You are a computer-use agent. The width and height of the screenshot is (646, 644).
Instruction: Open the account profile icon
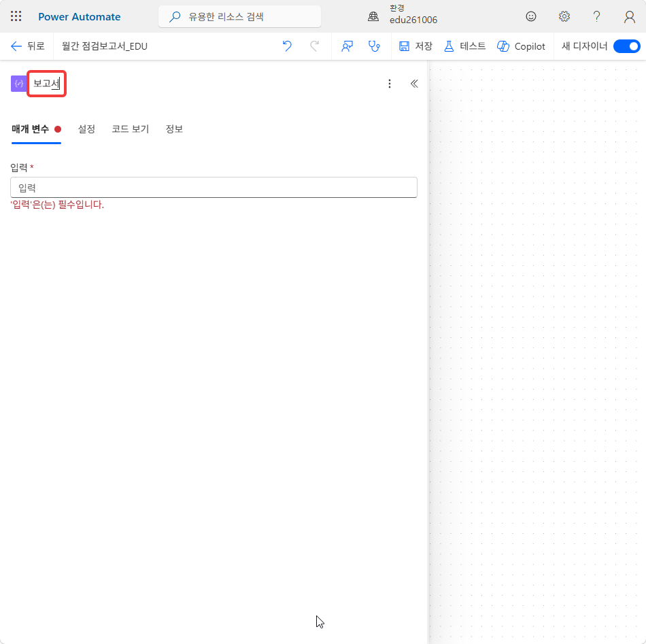click(629, 17)
